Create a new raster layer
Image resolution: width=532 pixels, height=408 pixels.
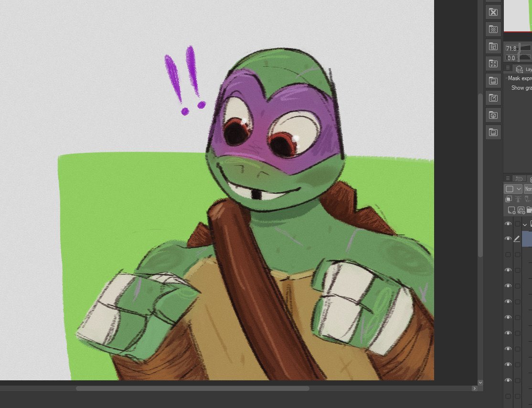point(511,210)
